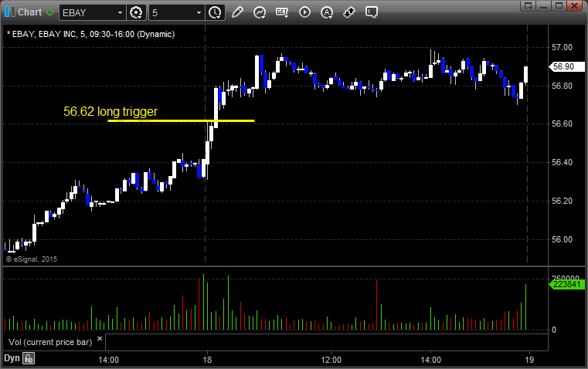This screenshot has width=588, height=369.
Task: Click the Dyn scaling label
Action: [x=12, y=358]
